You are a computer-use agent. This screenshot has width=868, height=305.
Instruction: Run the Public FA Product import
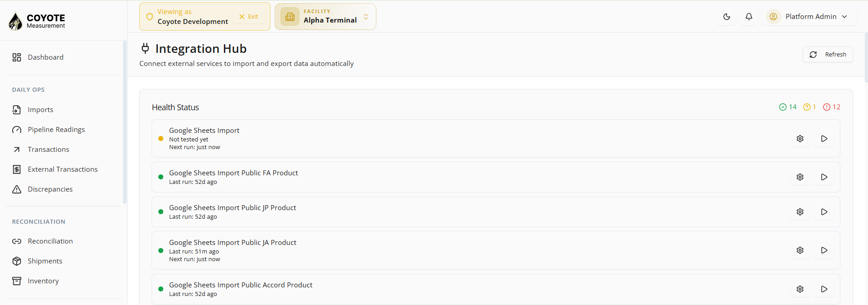(824, 177)
